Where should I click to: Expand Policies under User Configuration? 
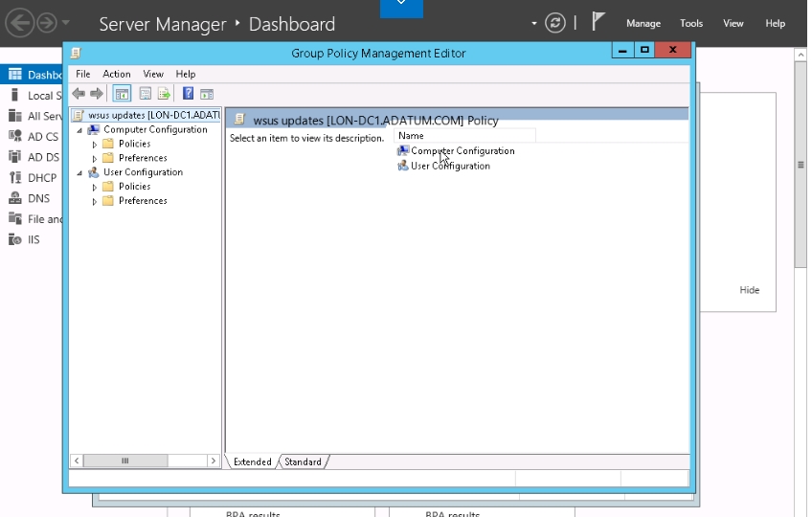[94, 187]
